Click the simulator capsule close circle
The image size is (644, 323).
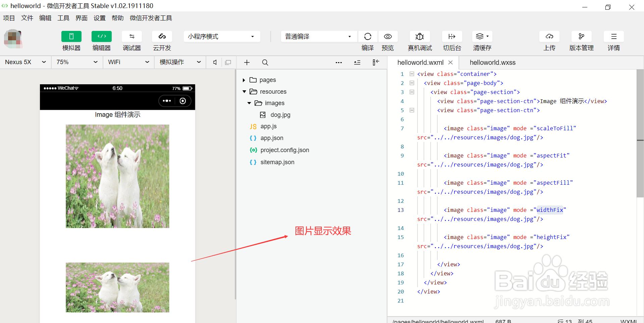click(x=183, y=101)
